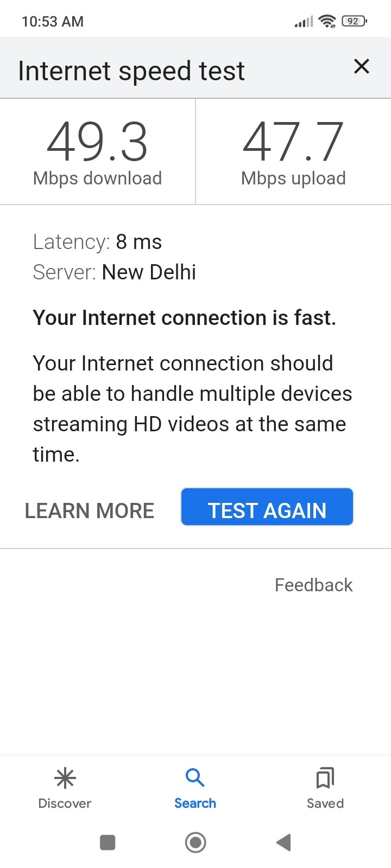391x868 pixels.
Task: Close the Internet speed test panel
Action: pos(361,67)
